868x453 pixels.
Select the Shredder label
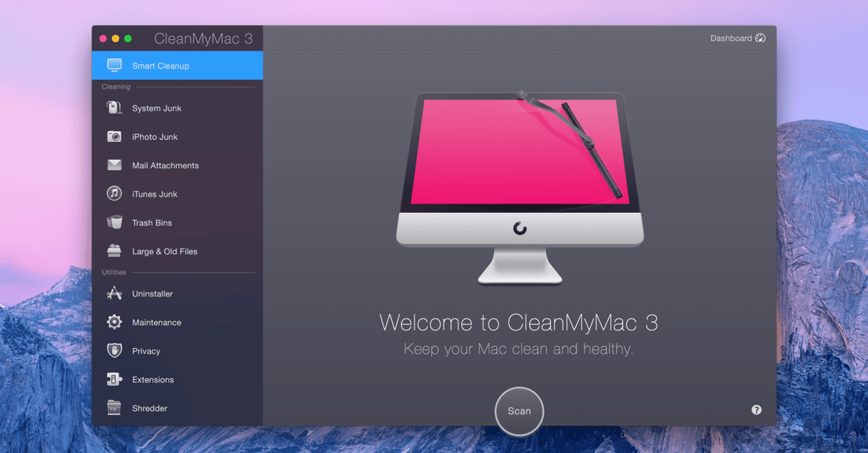(150, 409)
